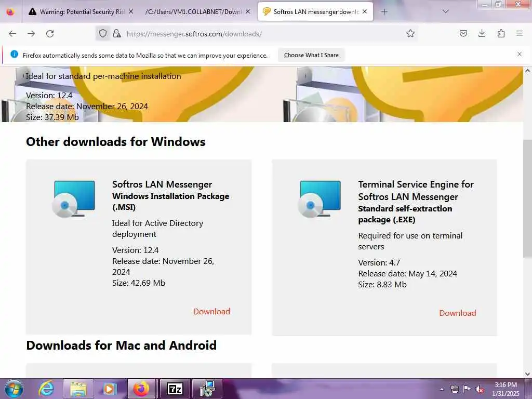Dismiss the Firefox data notification bar
This screenshot has height=399, width=532.
pyautogui.click(x=520, y=54)
